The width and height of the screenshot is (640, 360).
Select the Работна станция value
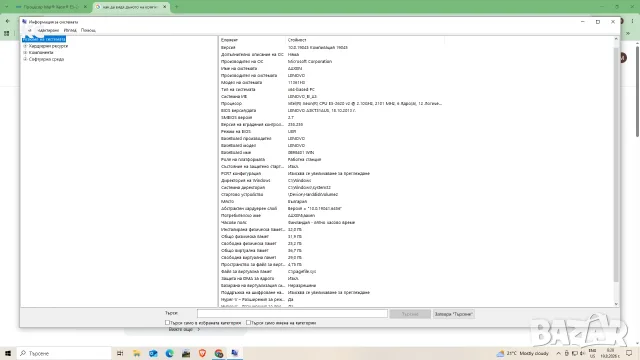pyautogui.click(x=304, y=160)
